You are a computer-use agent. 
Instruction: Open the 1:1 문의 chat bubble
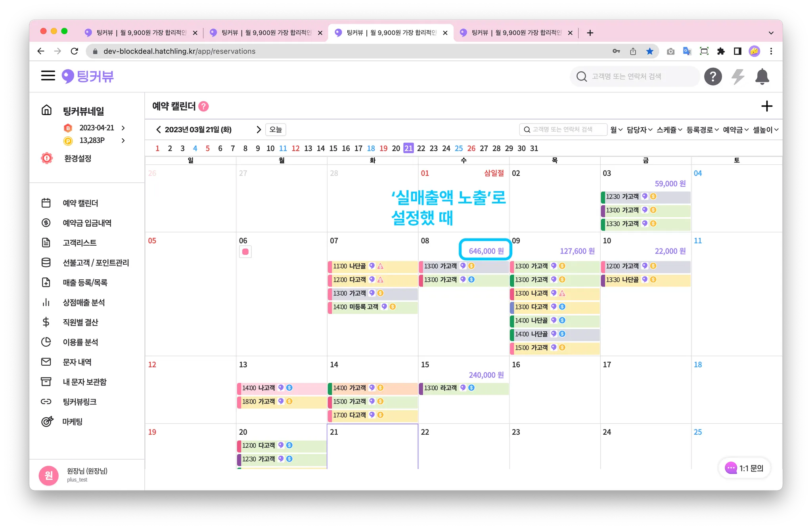[x=744, y=468]
